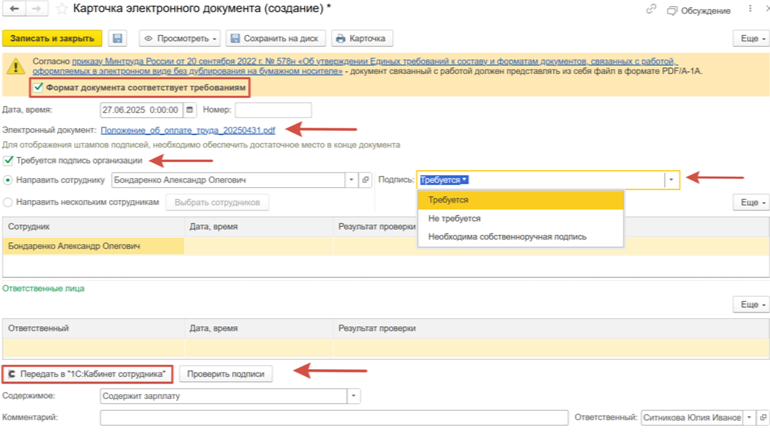The width and height of the screenshot is (770, 441).
Task: Uncheck Требуется подпись организации
Action: tap(9, 160)
